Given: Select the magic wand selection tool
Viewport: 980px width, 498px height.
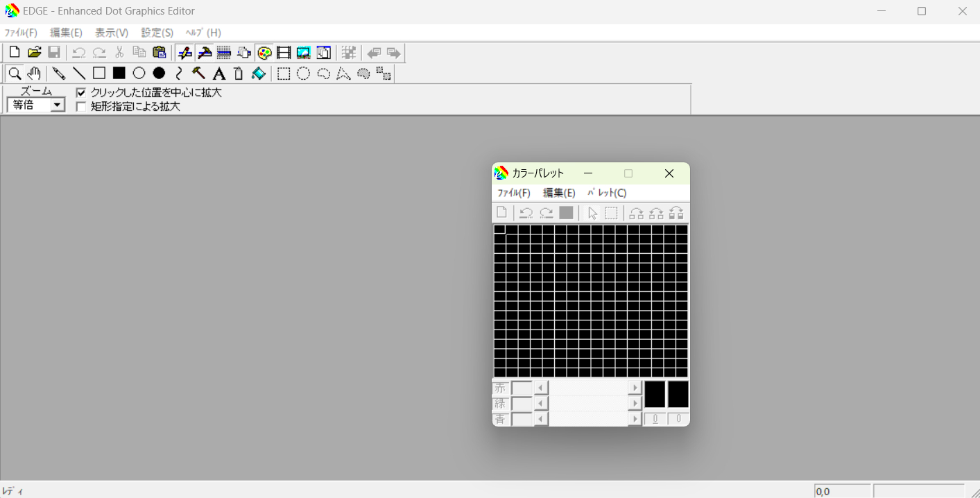Looking at the screenshot, I should [x=363, y=74].
